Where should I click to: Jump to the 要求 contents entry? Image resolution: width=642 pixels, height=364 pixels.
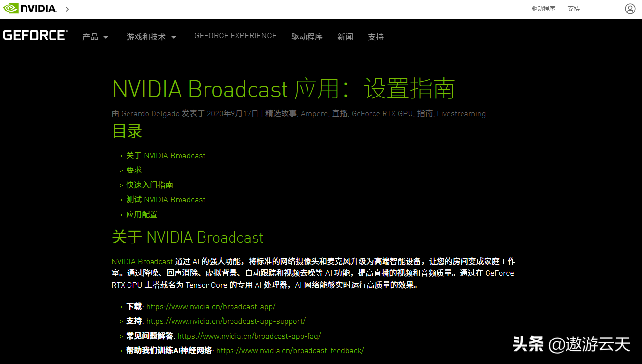(x=134, y=170)
